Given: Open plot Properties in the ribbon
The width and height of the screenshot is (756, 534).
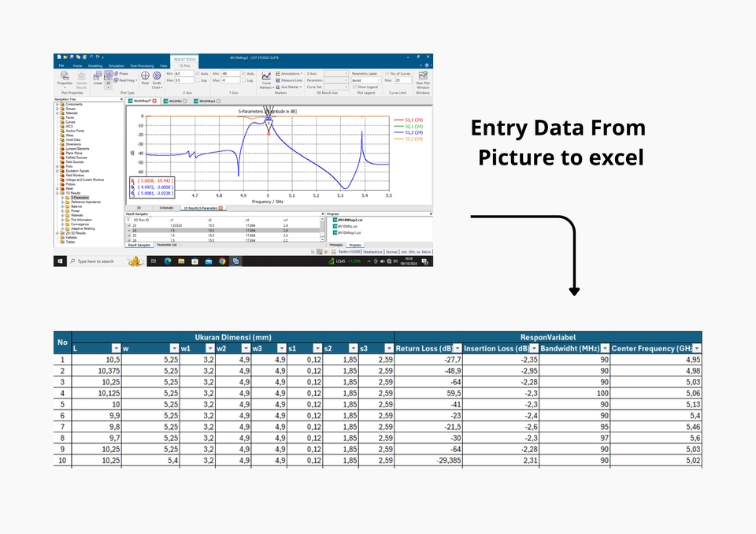Looking at the screenshot, I should tap(64, 79).
